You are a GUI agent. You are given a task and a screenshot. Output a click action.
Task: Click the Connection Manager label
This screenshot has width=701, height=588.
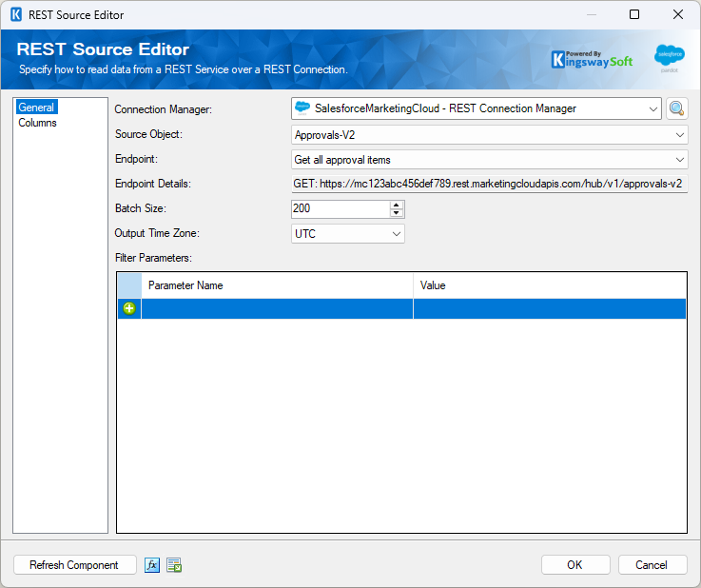pos(164,109)
